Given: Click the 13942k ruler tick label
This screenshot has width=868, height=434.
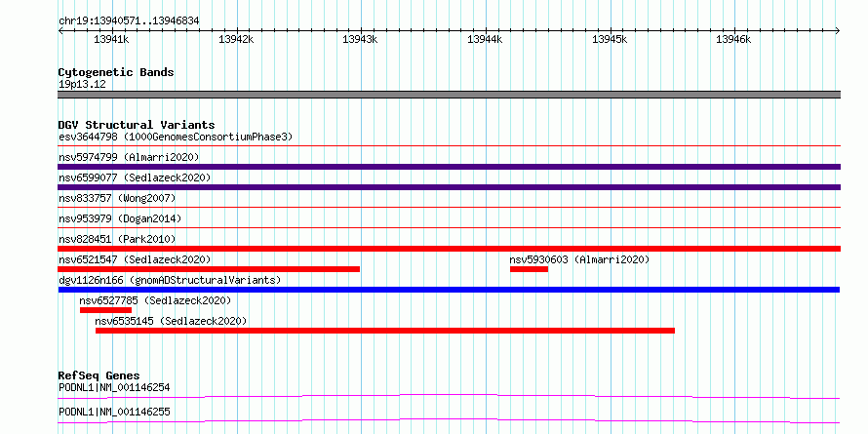Looking at the screenshot, I should 236,39.
